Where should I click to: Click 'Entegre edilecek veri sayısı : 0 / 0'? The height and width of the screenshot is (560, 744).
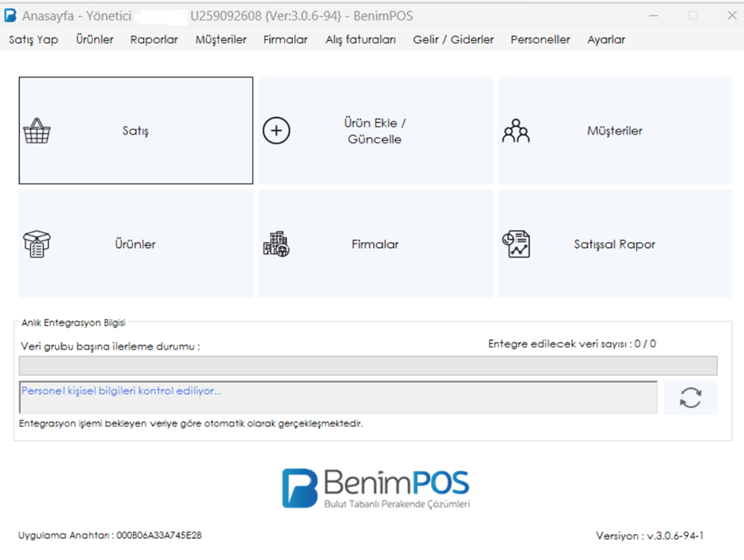point(572,343)
